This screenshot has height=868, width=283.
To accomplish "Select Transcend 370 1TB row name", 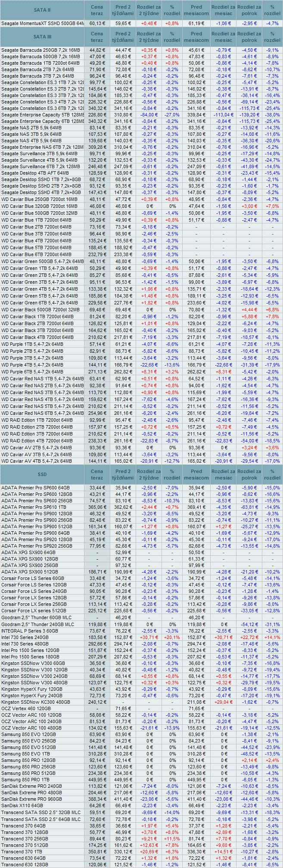I will coord(22,851).
